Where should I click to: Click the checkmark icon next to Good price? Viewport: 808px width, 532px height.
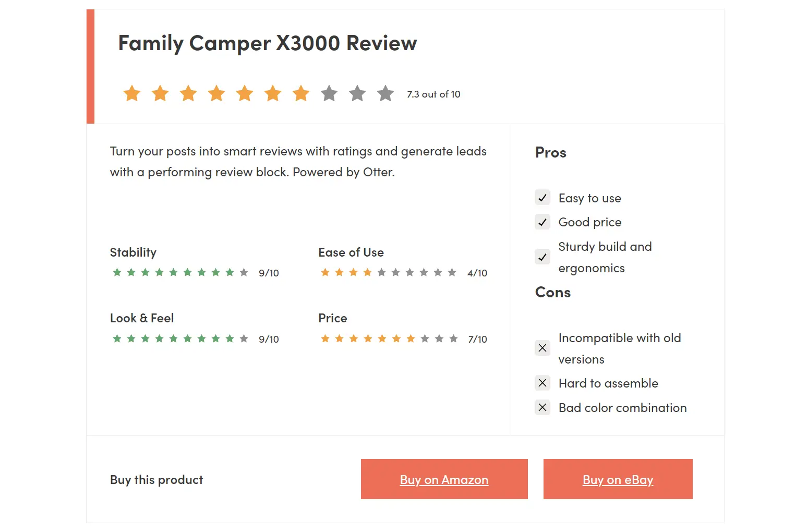(x=542, y=222)
